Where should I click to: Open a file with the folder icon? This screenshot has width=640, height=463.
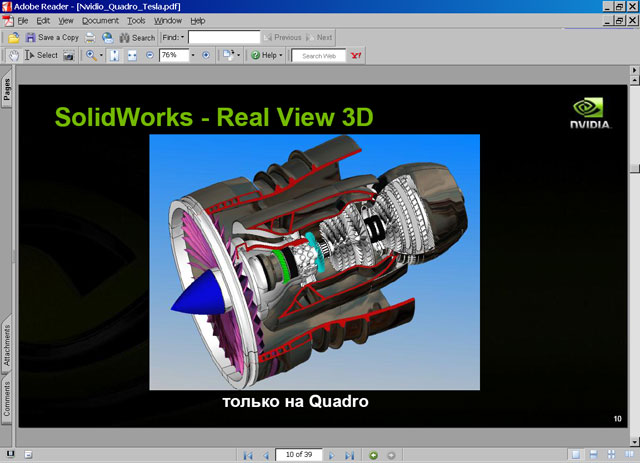[x=13, y=38]
